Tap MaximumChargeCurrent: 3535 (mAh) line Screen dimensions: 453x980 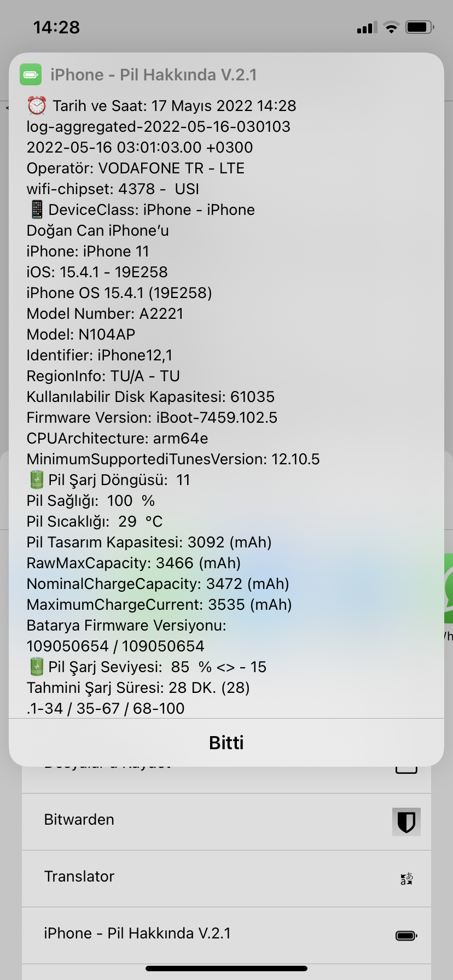(159, 604)
